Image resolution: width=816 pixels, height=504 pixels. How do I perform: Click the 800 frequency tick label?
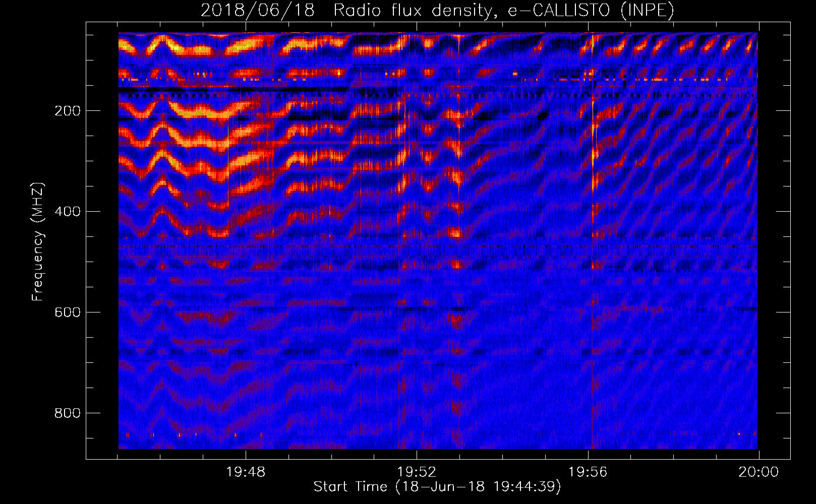tap(68, 413)
